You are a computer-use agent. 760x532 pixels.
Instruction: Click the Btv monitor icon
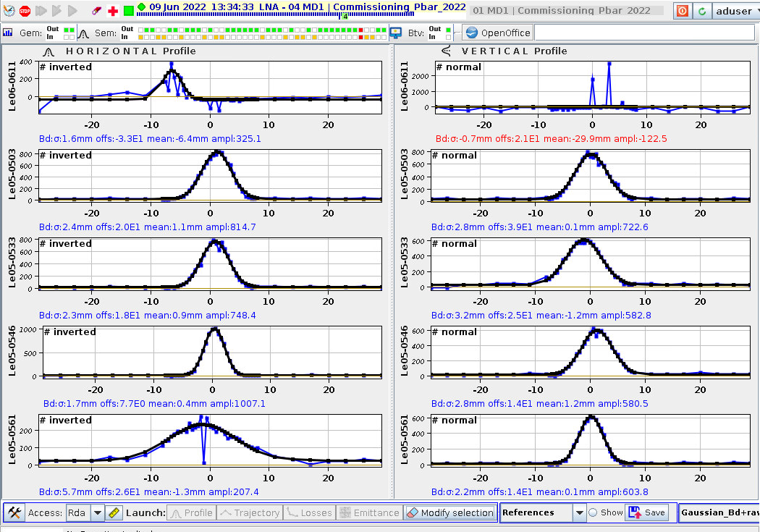click(396, 33)
